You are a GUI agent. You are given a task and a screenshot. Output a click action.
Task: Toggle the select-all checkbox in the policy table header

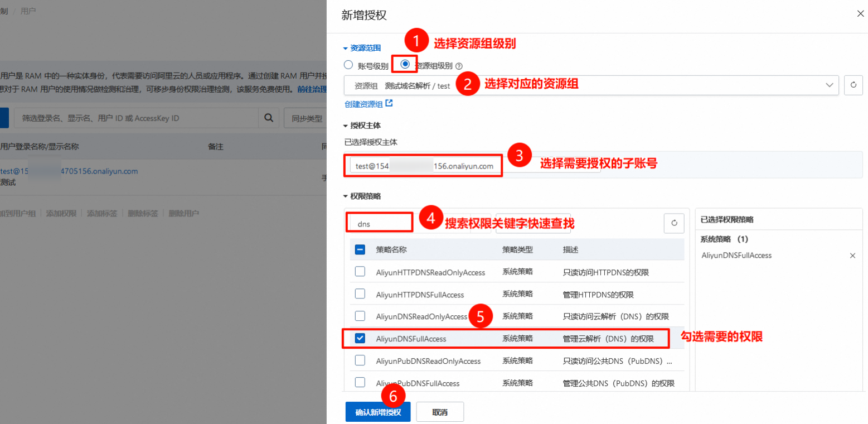pos(360,250)
